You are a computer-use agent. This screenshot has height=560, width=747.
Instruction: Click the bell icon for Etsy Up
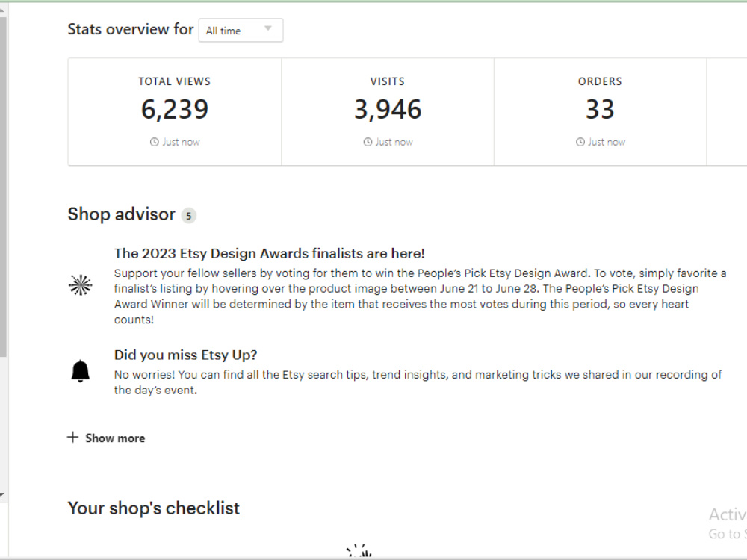tap(81, 371)
